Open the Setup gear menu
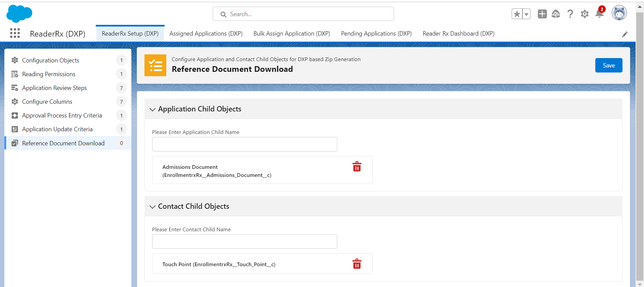644x287 pixels. (585, 14)
